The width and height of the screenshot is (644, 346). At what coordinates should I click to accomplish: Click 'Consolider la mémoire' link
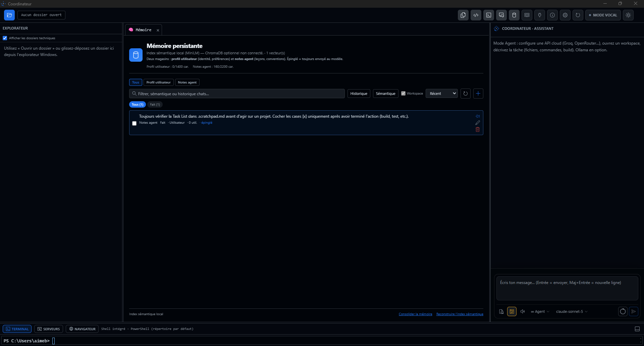[x=415, y=314]
